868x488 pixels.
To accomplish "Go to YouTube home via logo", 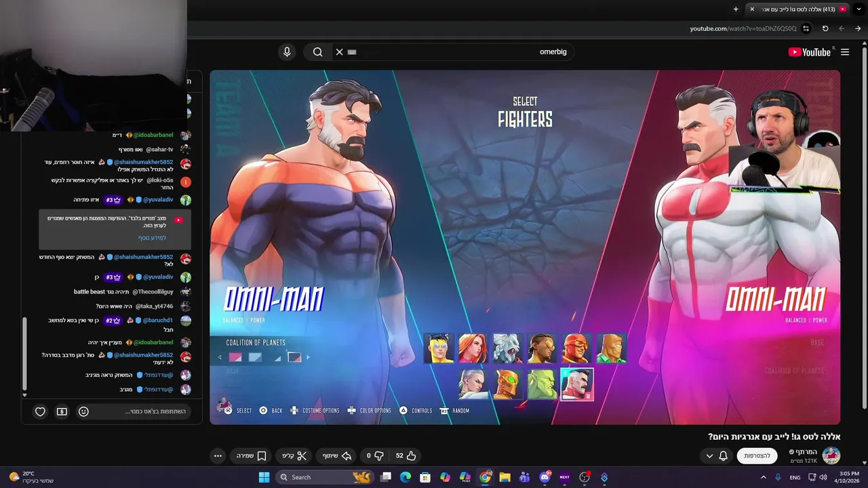I will click(809, 52).
